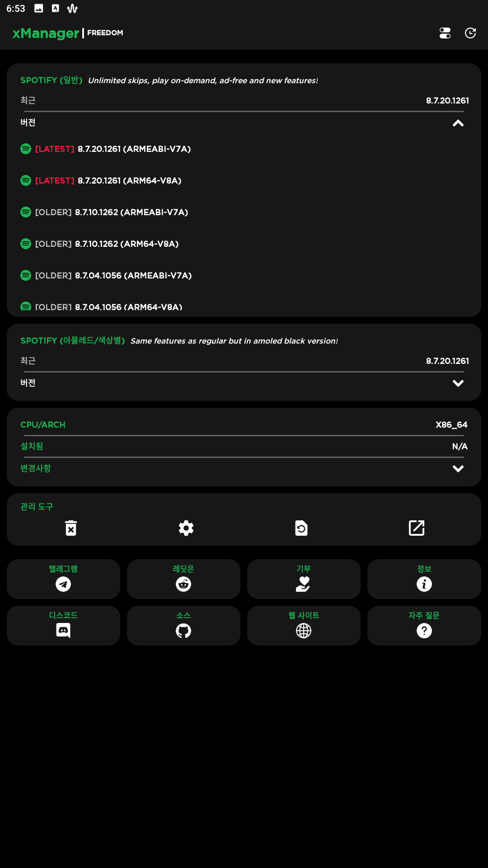The height and width of the screenshot is (868, 488).
Task: Tap the refresh update icon in header
Action: pos(470,33)
